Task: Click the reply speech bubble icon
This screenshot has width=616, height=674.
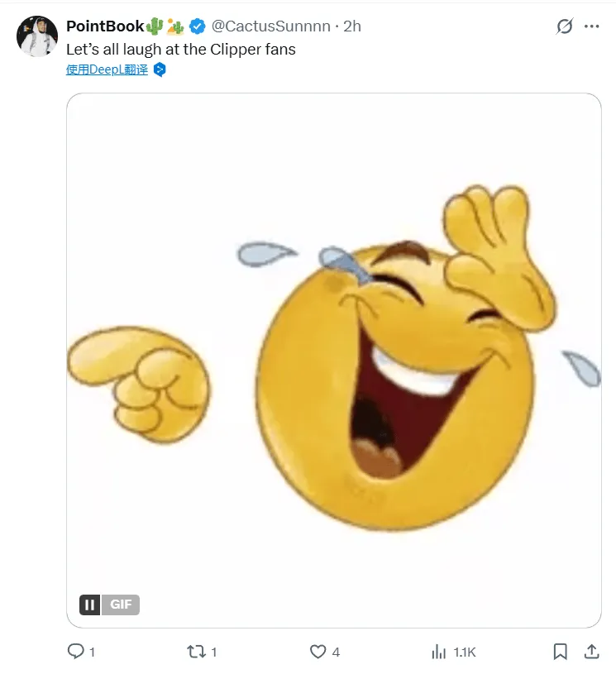Action: coord(75,652)
